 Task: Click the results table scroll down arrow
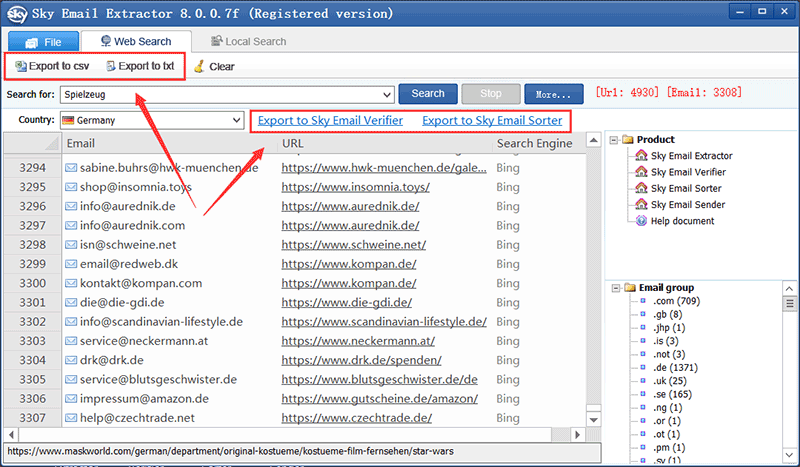(593, 420)
